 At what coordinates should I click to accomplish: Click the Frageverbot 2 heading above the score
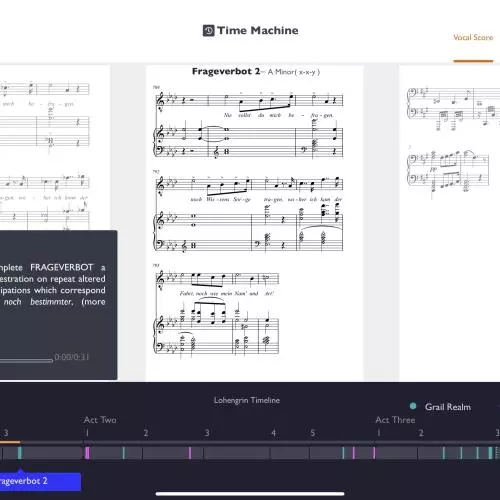[x=226, y=71]
